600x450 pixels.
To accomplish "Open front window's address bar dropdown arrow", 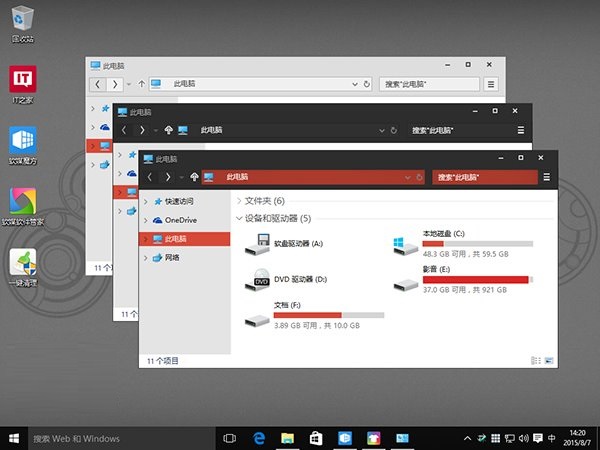I will pos(406,177).
